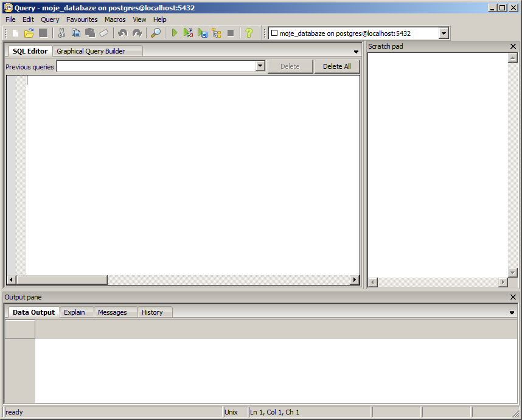Click Execute query and save to file icon
The image size is (522, 420).
tap(203, 33)
